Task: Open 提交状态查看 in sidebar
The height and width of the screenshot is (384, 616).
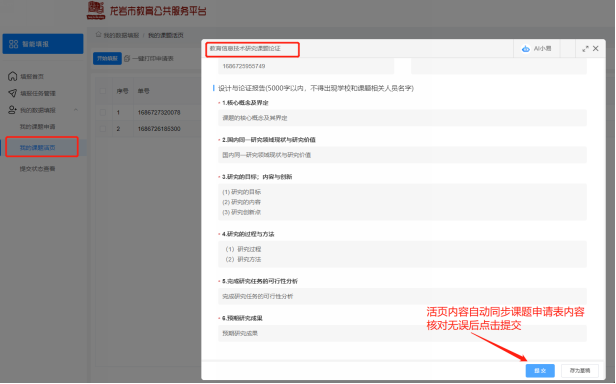Action: click(37, 169)
